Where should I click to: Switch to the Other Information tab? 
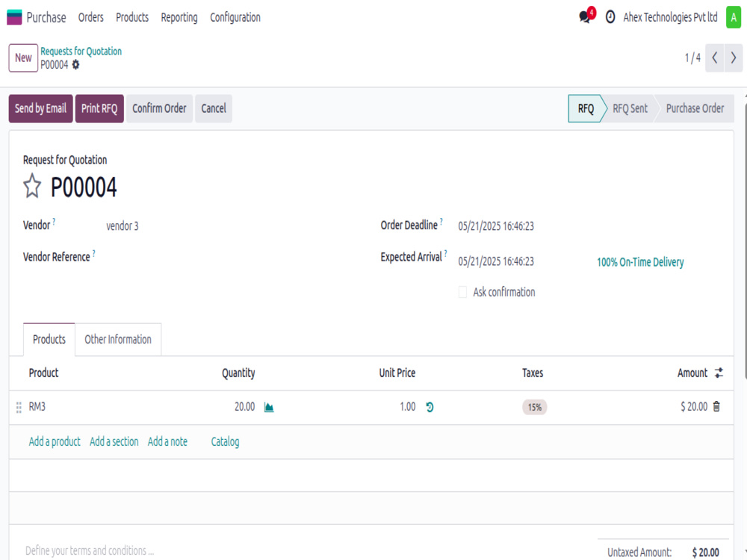(x=118, y=340)
